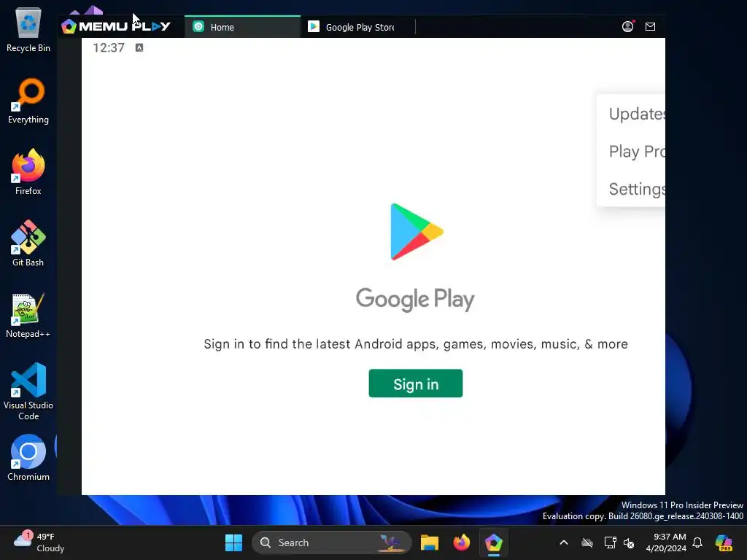Click the Android clock showing 12:37
This screenshot has height=560, width=747.
(109, 47)
